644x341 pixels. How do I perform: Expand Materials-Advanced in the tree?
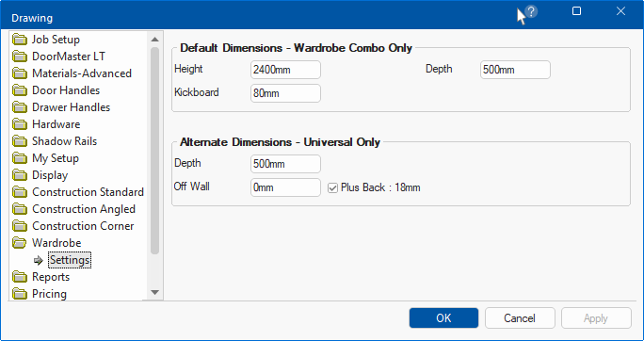click(x=82, y=73)
